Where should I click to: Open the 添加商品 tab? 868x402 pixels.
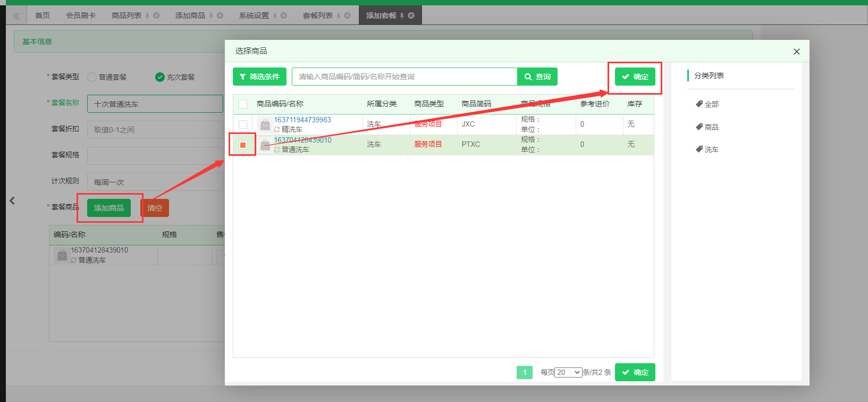click(190, 15)
